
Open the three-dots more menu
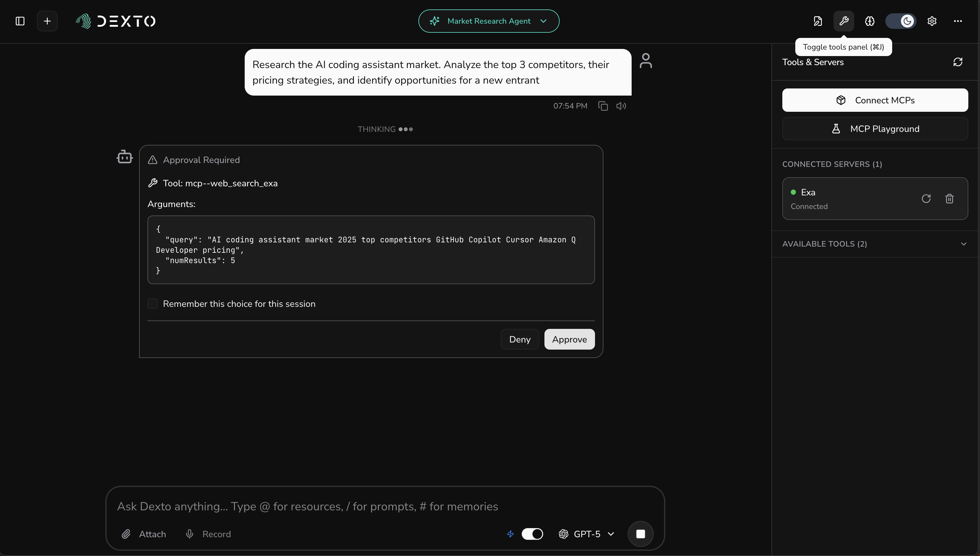pyautogui.click(x=957, y=21)
